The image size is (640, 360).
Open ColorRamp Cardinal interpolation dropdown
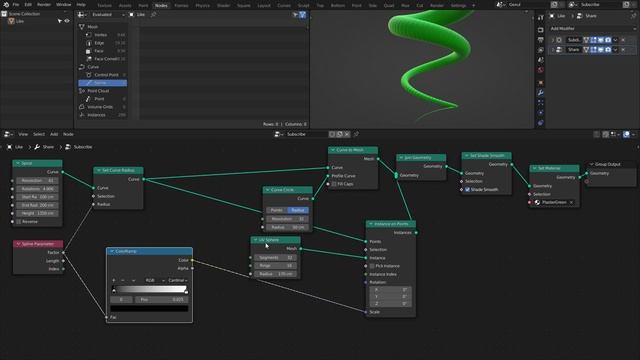pos(178,280)
